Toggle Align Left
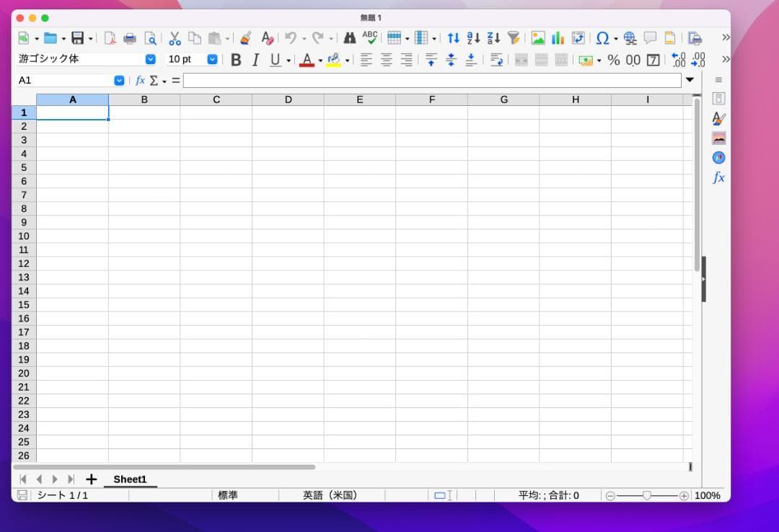The image size is (779, 532). point(366,60)
